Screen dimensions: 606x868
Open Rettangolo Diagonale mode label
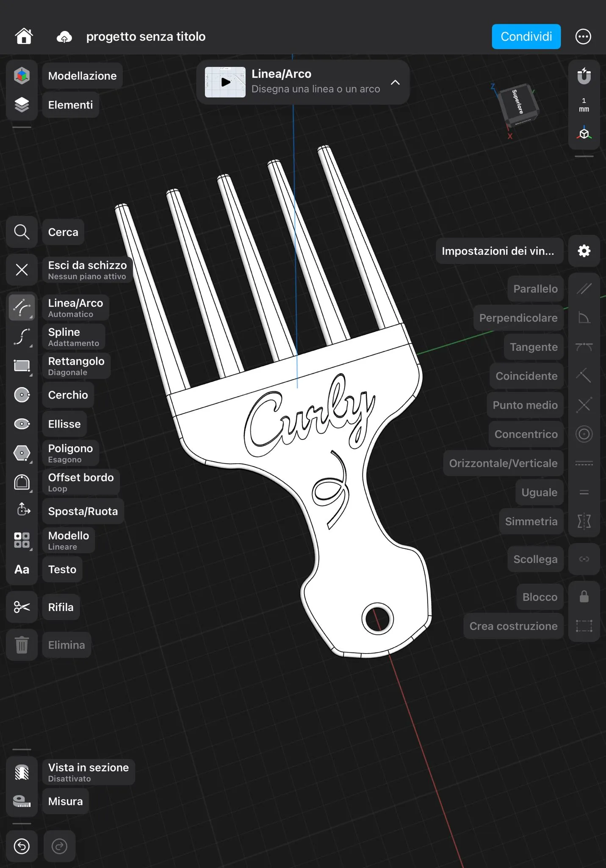76,366
